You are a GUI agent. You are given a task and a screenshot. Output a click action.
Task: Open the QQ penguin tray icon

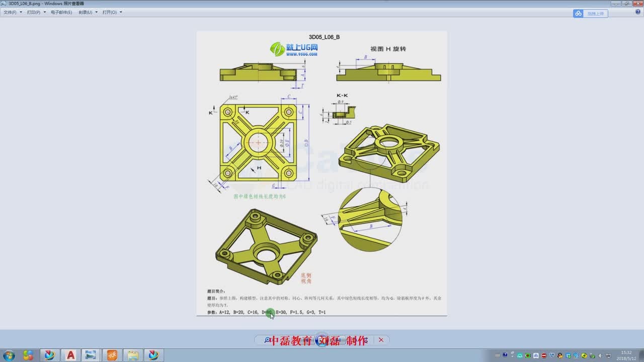point(560,355)
